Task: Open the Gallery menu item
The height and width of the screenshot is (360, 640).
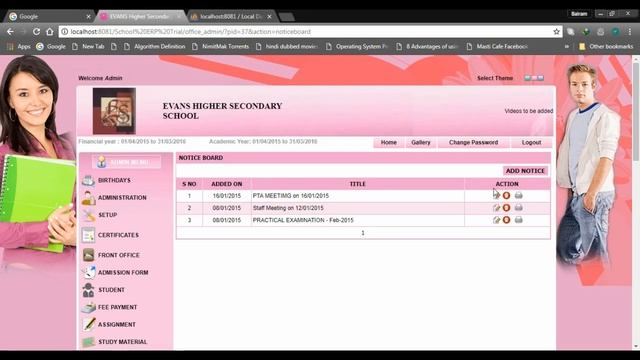Action: coord(421,142)
